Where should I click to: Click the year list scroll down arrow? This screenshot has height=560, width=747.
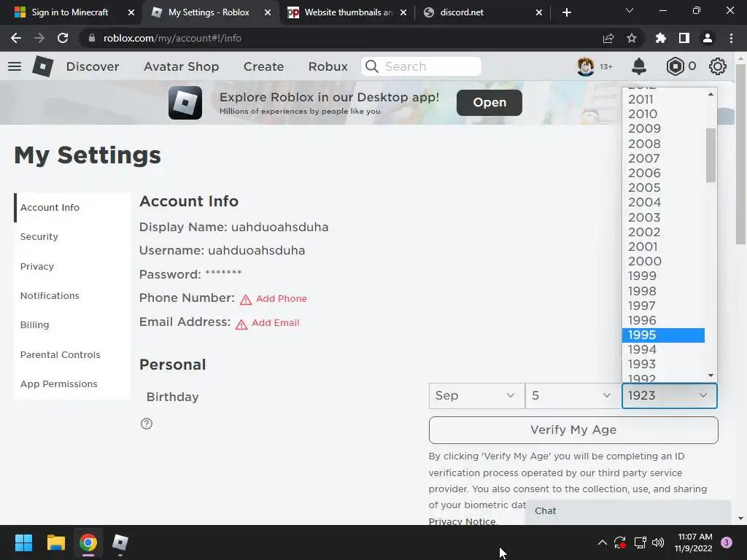tap(711, 376)
